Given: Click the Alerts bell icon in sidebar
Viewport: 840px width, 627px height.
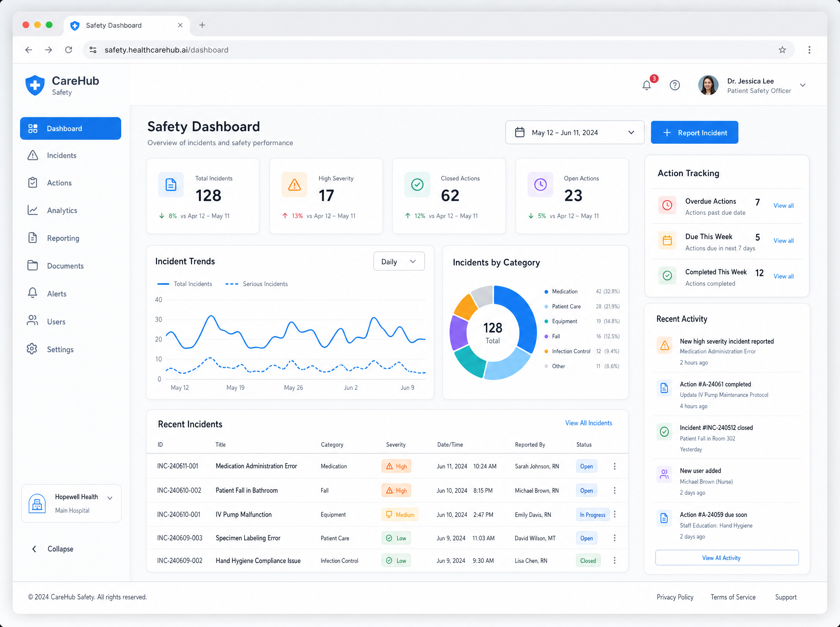Looking at the screenshot, I should pos(33,293).
